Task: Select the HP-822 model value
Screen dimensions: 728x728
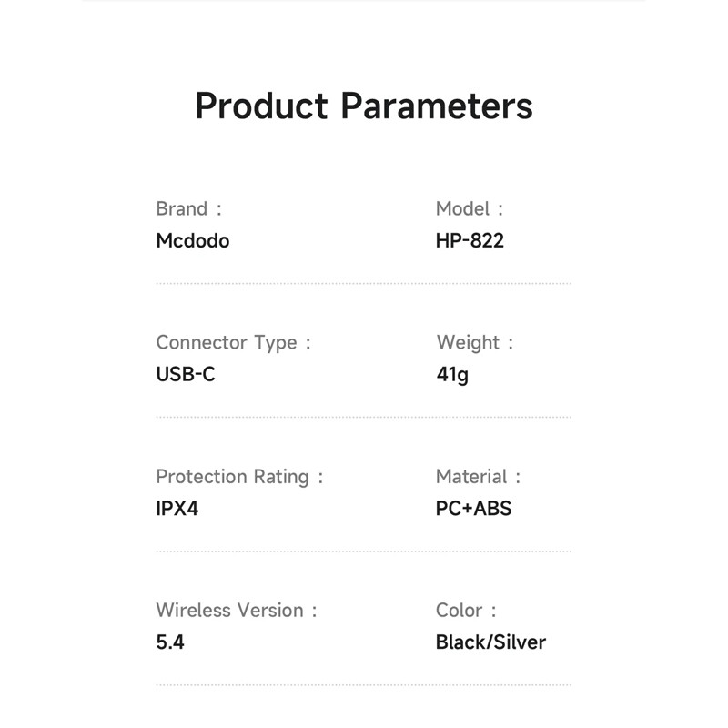Action: coord(470,241)
